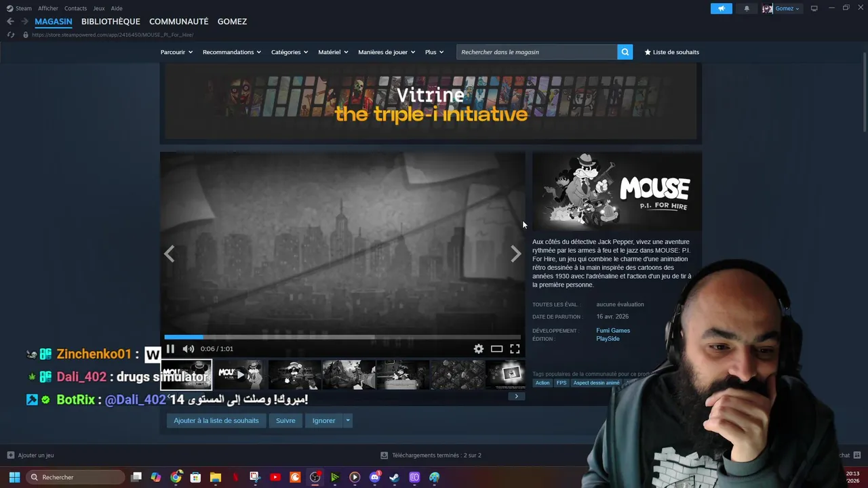Open the Jeux menu
The image size is (868, 488).
point(99,8)
